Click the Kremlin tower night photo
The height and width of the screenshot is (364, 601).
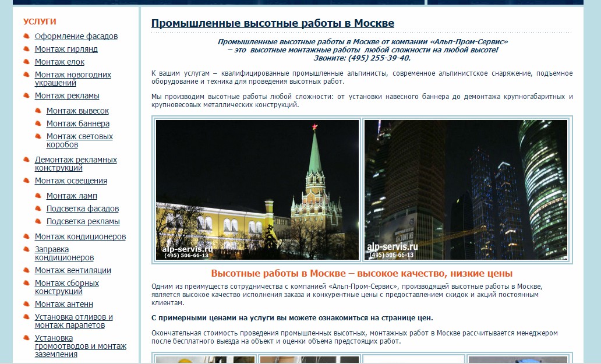tap(257, 190)
